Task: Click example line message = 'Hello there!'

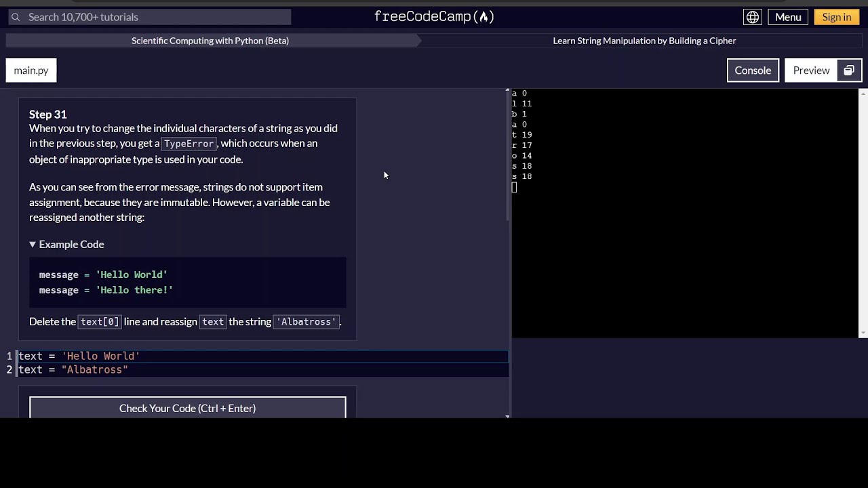Action: pos(106,290)
